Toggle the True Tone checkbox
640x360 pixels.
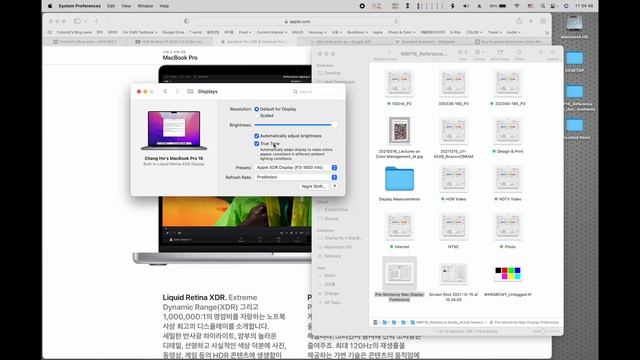click(x=256, y=144)
